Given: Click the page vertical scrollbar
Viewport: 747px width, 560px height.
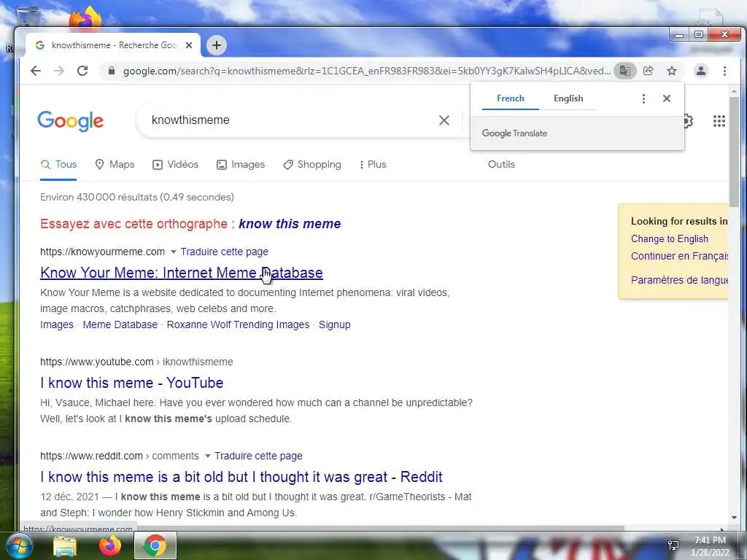Looking at the screenshot, I should pyautogui.click(x=734, y=152).
